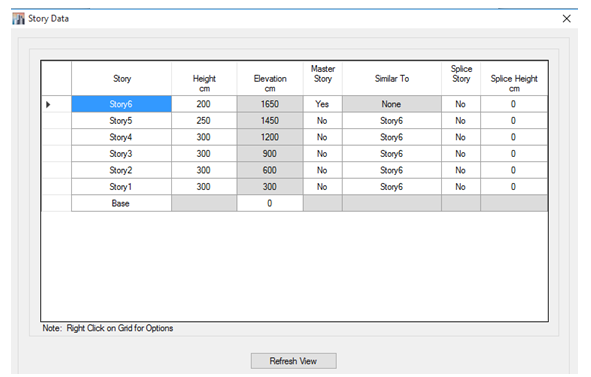Screen dimensions: 591x377
Task: Click Story4 elevation 1200
Action: click(270, 137)
